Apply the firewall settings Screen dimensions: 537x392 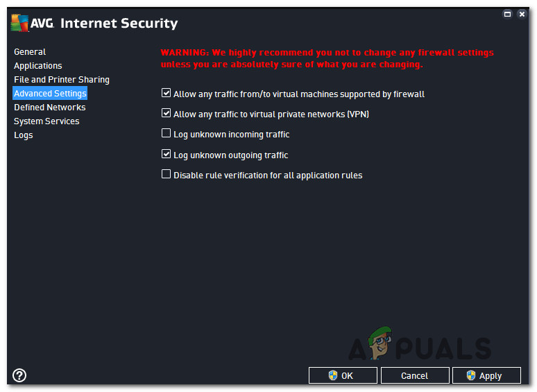486,375
